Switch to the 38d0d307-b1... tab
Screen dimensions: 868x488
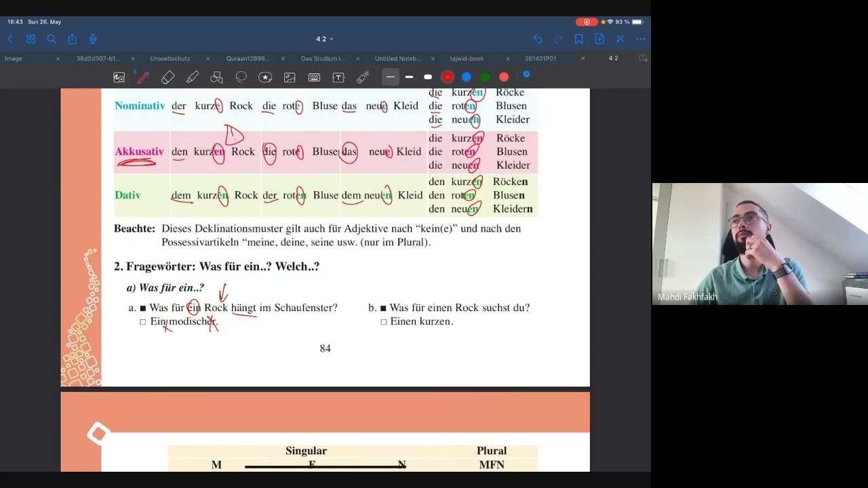pos(98,59)
